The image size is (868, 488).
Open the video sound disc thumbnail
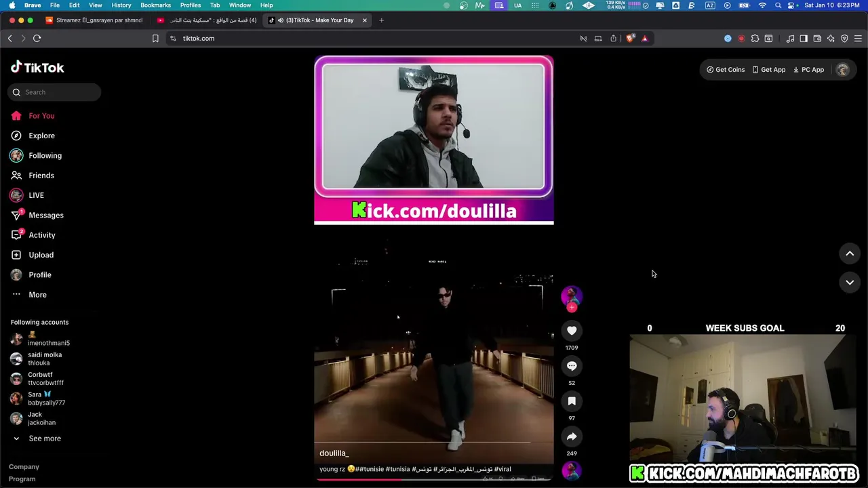point(572,470)
